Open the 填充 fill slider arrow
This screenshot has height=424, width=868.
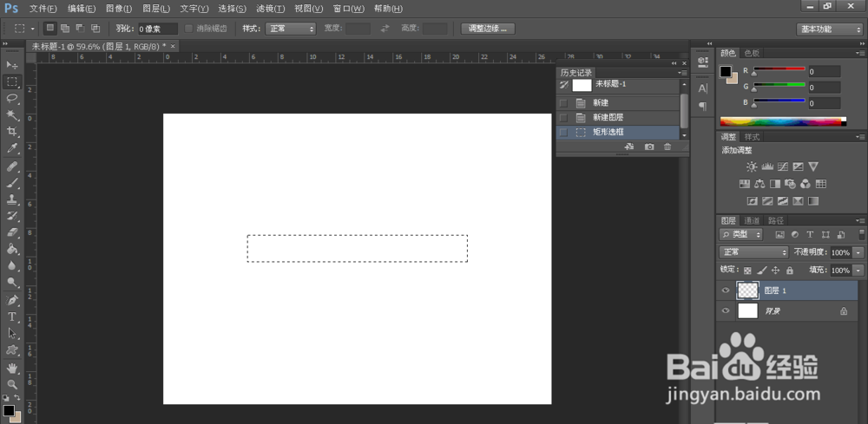tap(858, 271)
